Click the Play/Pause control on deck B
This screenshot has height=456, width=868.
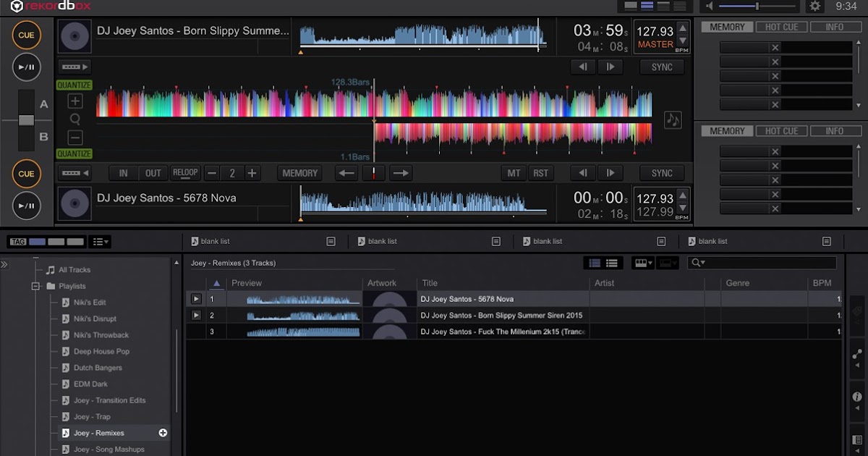(x=26, y=206)
